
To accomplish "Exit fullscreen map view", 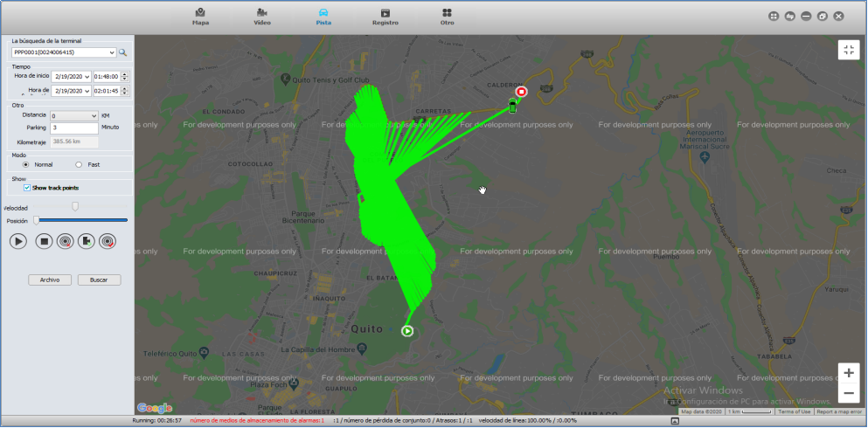I will tap(849, 50).
